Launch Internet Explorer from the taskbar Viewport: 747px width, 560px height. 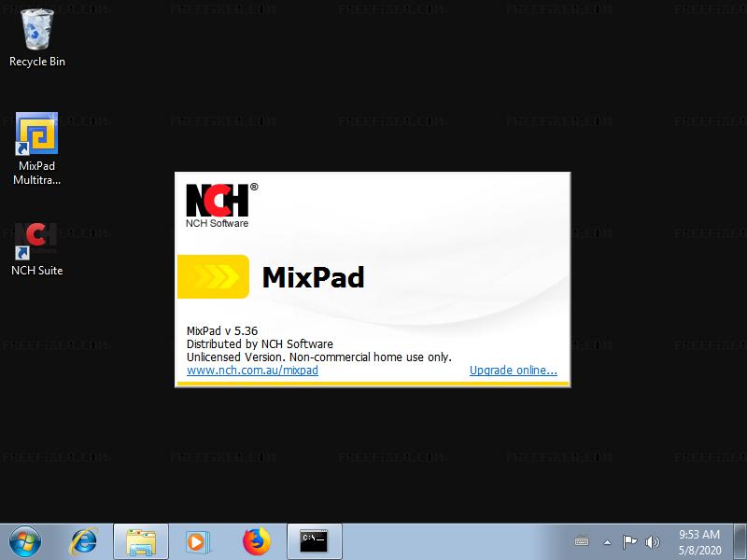[84, 542]
